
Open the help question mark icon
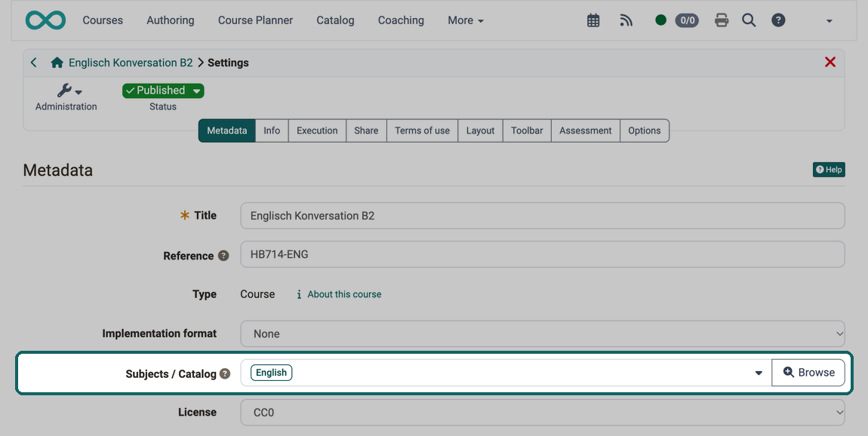pyautogui.click(x=778, y=20)
